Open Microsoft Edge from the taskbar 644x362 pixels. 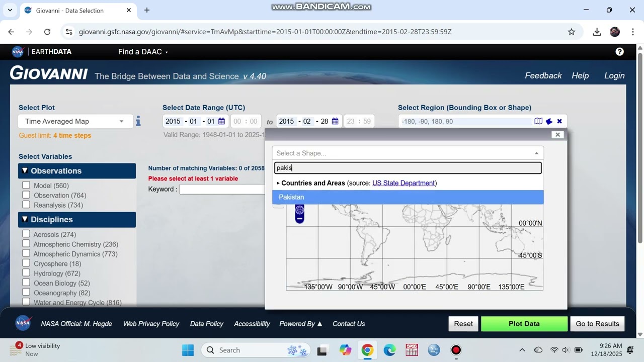[x=389, y=350]
